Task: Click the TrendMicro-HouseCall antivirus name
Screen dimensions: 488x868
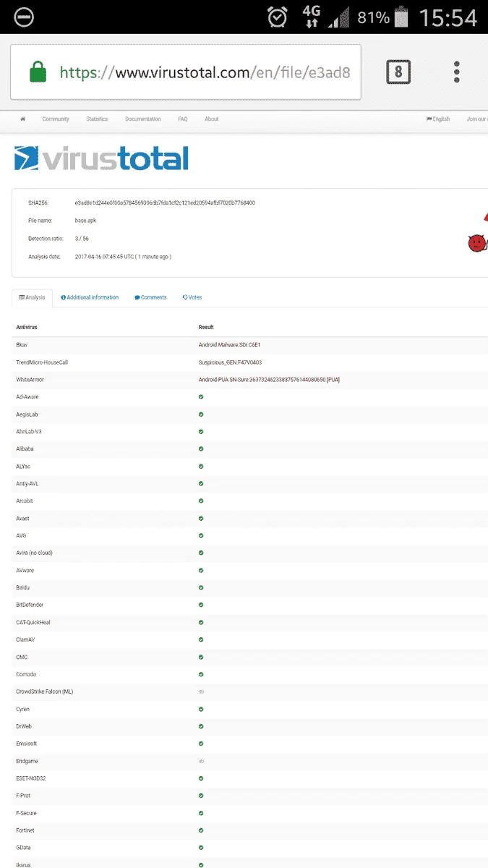Action: pos(42,362)
